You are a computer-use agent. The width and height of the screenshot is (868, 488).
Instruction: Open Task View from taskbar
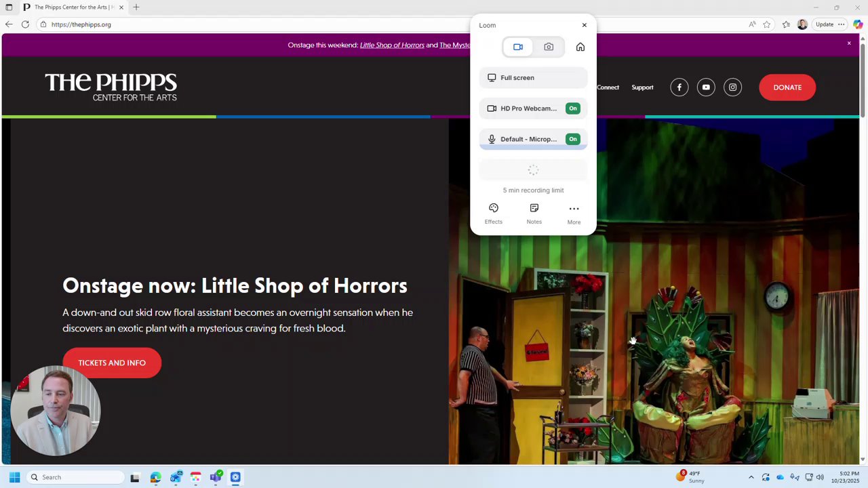click(x=135, y=477)
